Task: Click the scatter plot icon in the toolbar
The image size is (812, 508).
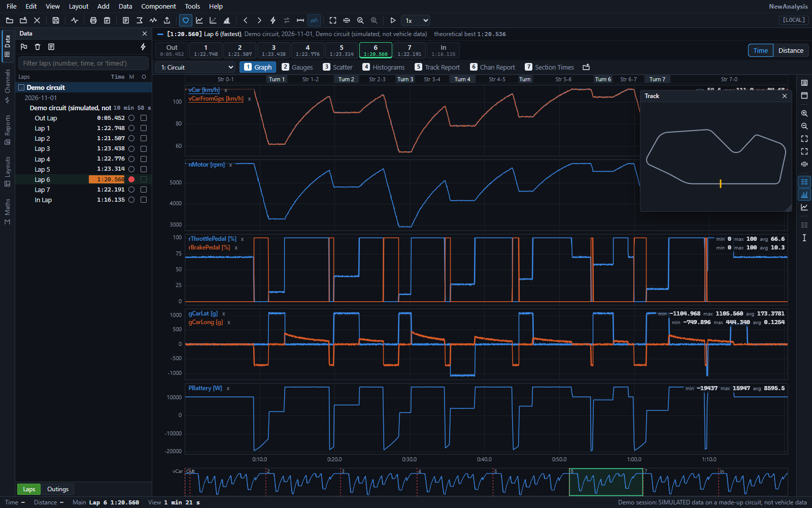Action: point(213,20)
